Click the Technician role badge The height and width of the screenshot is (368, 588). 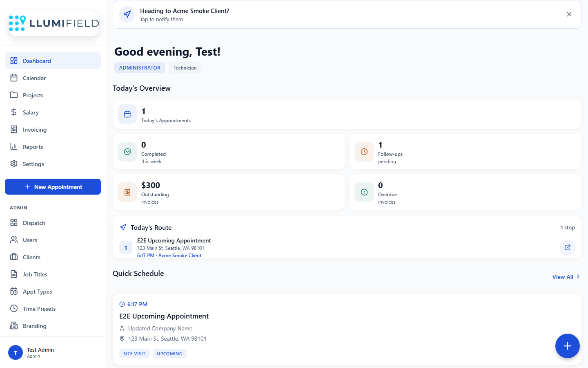[x=185, y=67]
